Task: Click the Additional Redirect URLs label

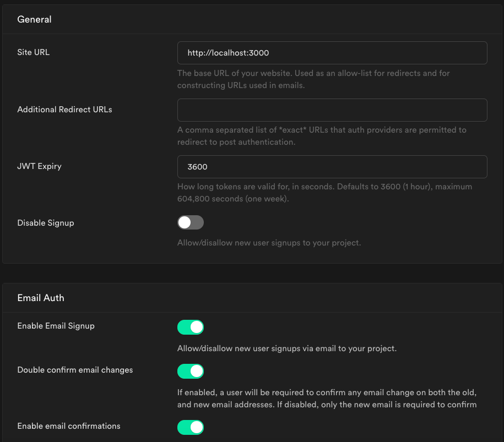Action: tap(64, 109)
